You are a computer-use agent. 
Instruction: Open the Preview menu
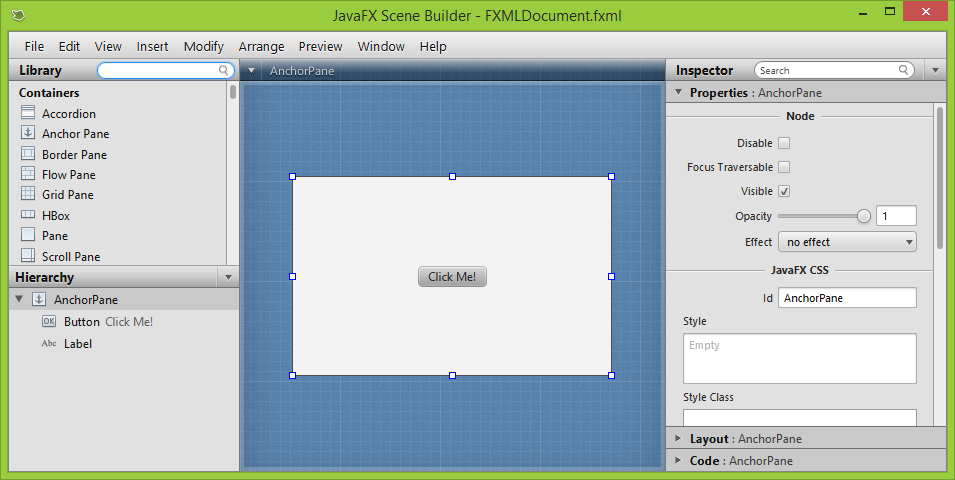pyautogui.click(x=320, y=46)
